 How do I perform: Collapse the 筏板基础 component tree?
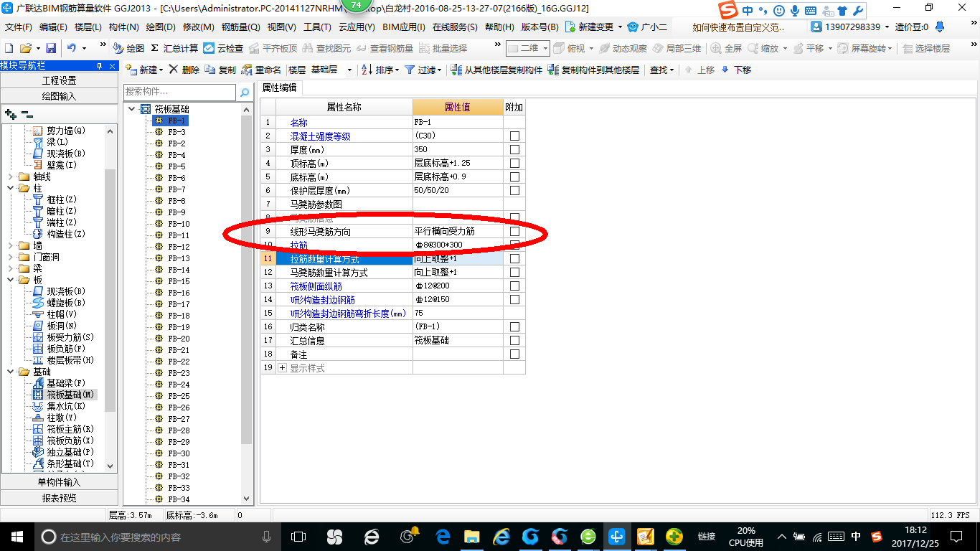click(132, 109)
